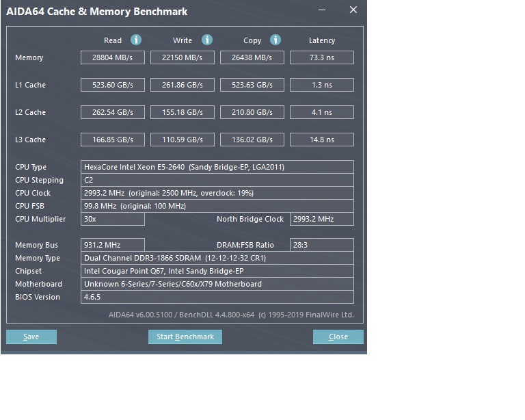Click the info icon next to Copy

(x=275, y=40)
